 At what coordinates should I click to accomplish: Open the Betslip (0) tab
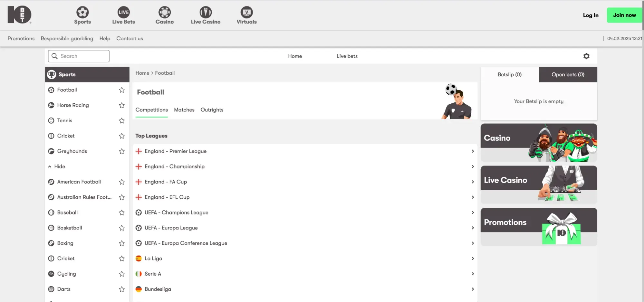tap(510, 74)
